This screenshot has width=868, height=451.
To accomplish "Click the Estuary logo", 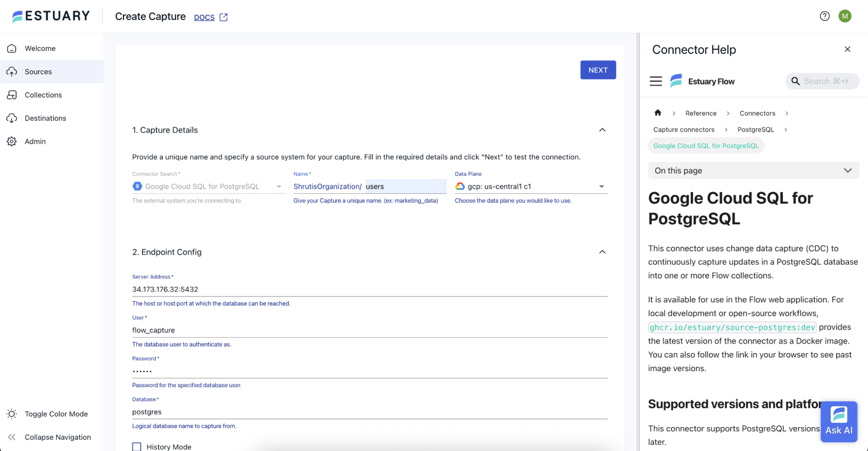I will [x=51, y=16].
